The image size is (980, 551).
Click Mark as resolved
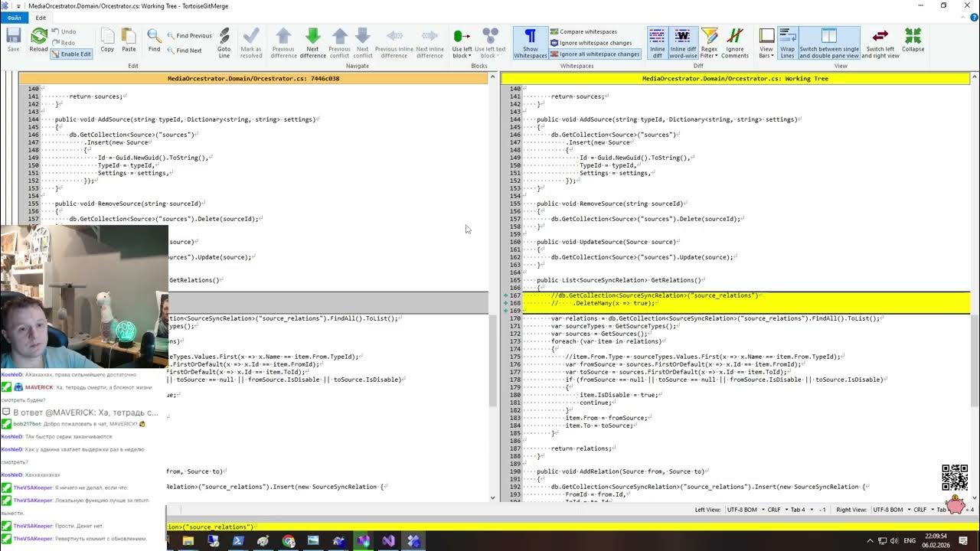click(251, 43)
